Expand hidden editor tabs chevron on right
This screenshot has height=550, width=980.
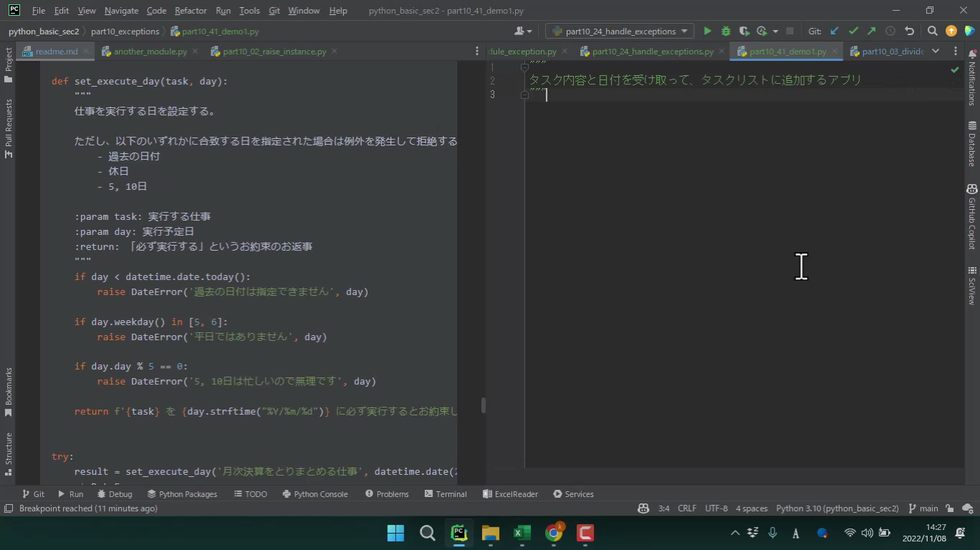tap(936, 51)
